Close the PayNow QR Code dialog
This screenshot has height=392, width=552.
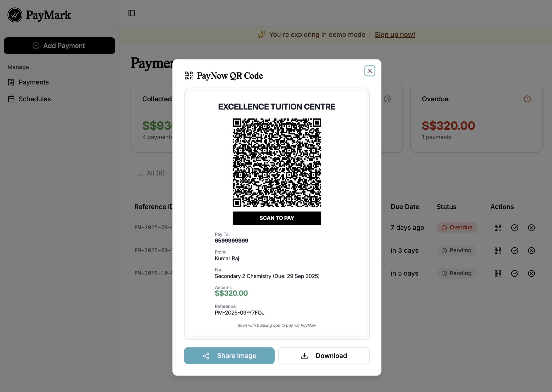[370, 71]
